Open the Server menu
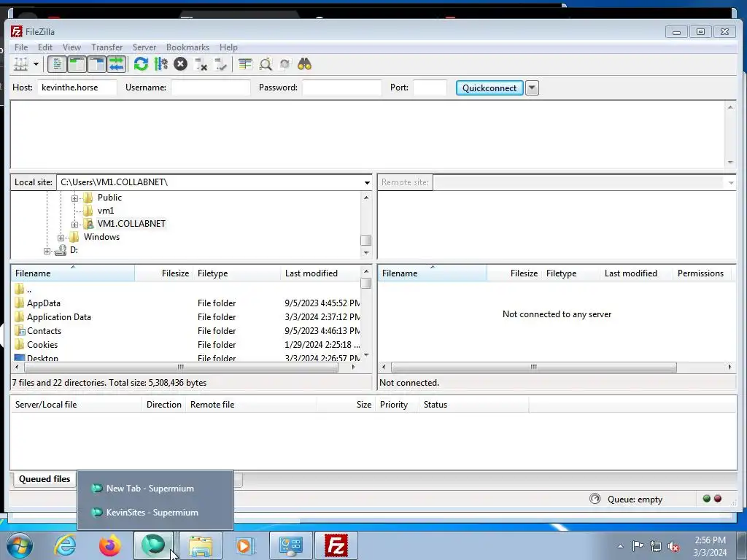747x560 pixels. click(x=144, y=47)
